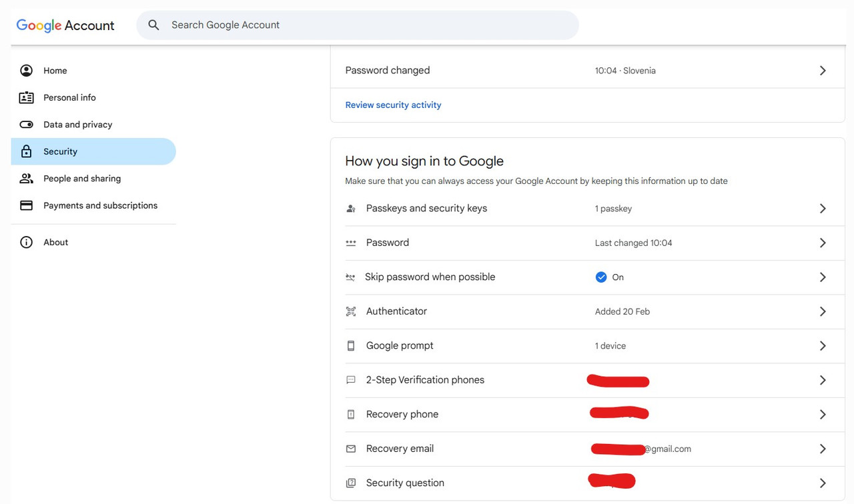Open 2-Step Verification phones label
Screen dimensions: 854x504
[x=425, y=380]
